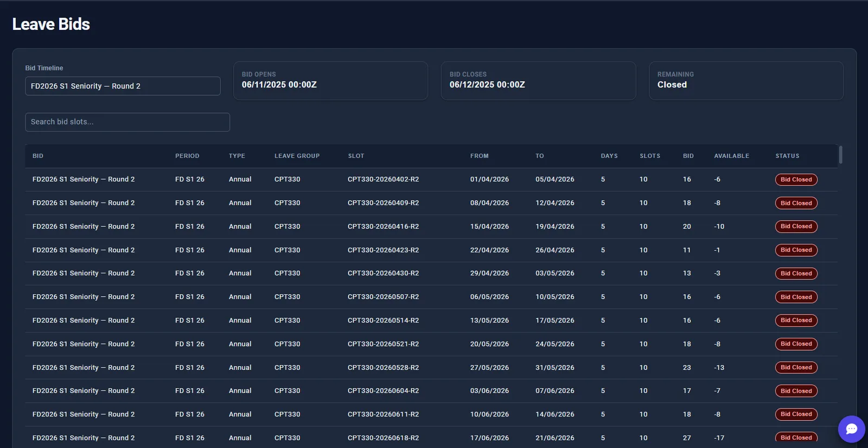Sort by the TO column header
The width and height of the screenshot is (868, 448).
[540, 156]
